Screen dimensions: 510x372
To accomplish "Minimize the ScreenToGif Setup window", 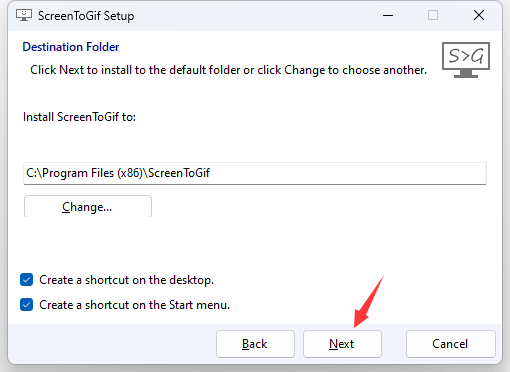I will 388,15.
